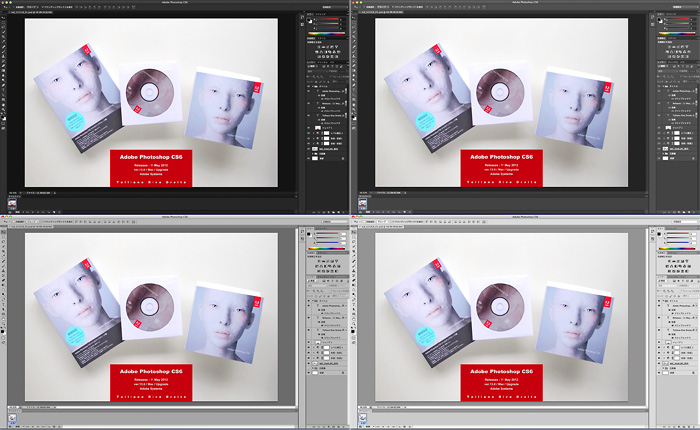Select the Crop tool in the black-theme window
700x430 pixels.
click(x=4, y=37)
